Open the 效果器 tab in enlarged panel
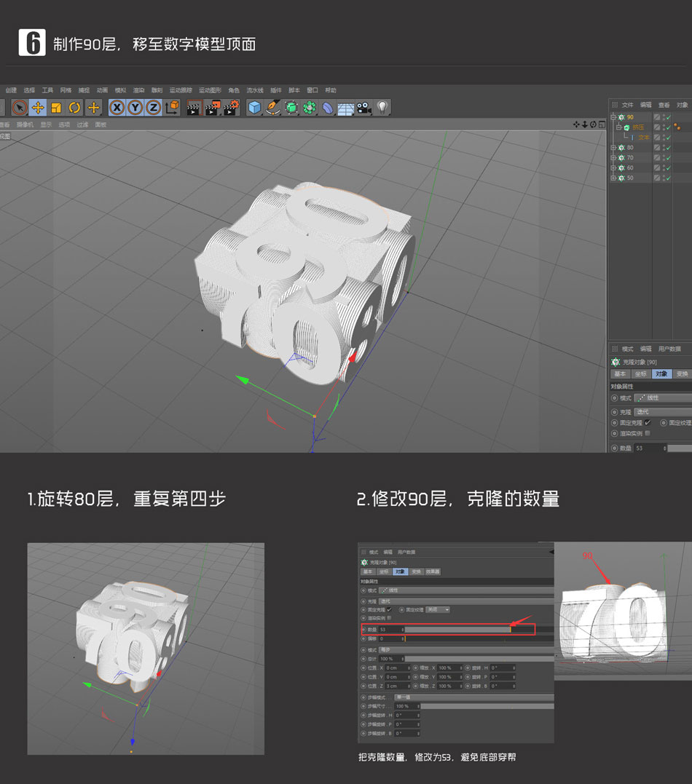 point(433,571)
